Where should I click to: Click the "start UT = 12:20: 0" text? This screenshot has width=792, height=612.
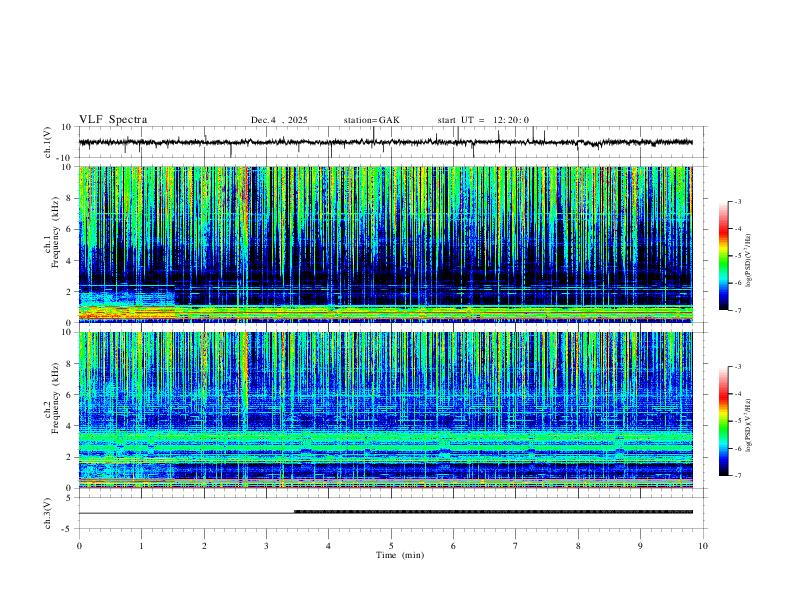483,120
